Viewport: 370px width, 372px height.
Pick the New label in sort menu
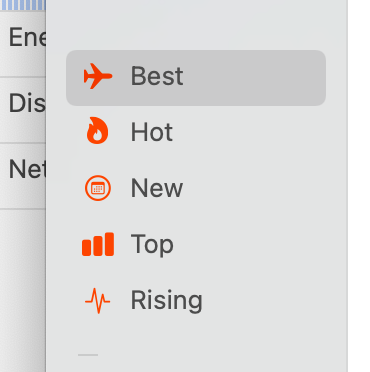coord(157,188)
